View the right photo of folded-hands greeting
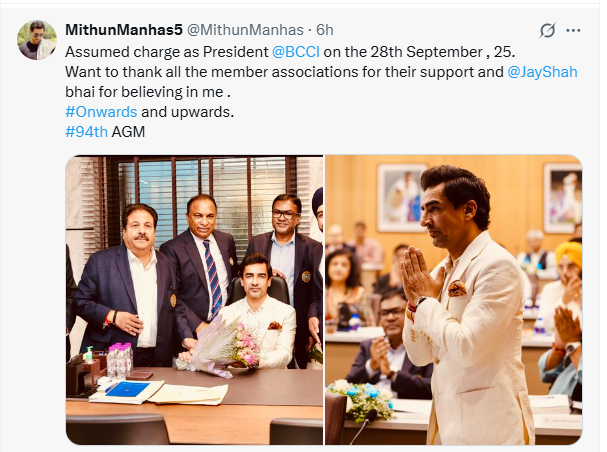 coord(453,300)
